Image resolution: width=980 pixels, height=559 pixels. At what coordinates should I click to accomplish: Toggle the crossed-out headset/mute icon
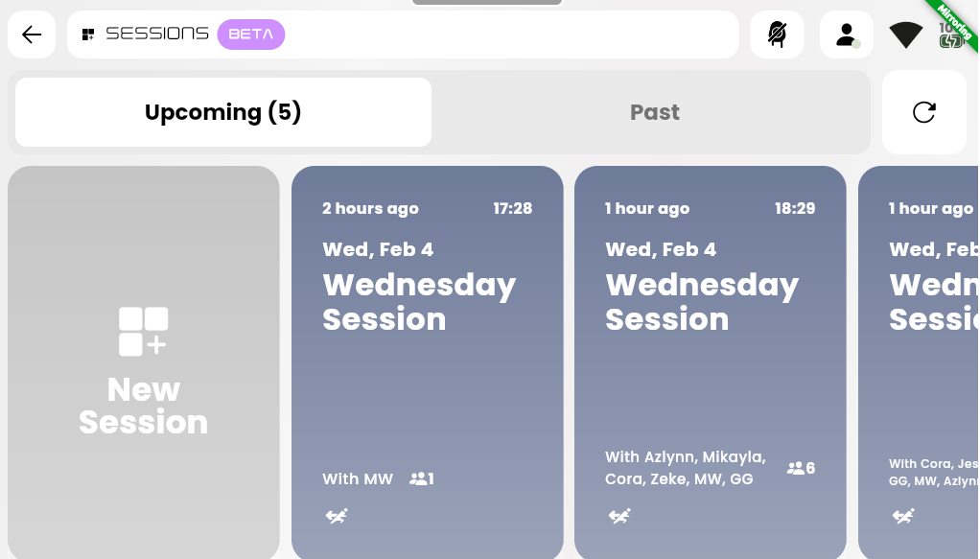tap(777, 35)
